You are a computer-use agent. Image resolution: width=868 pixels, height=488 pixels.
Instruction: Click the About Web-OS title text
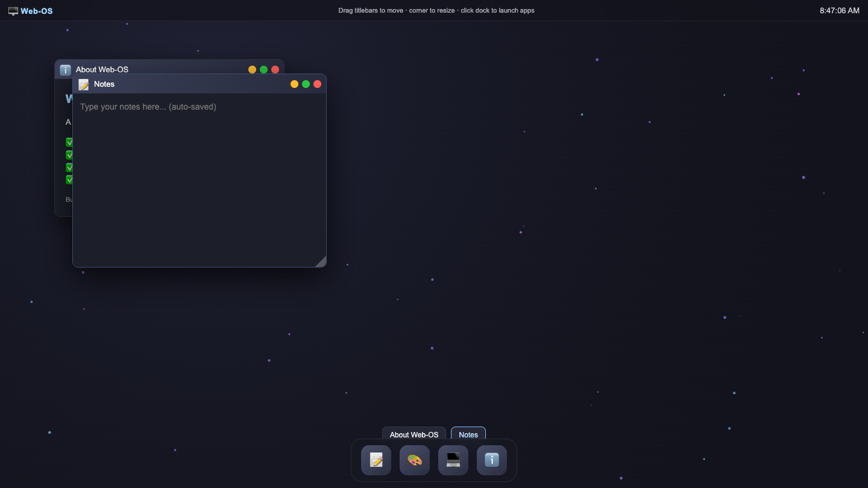[x=102, y=70]
